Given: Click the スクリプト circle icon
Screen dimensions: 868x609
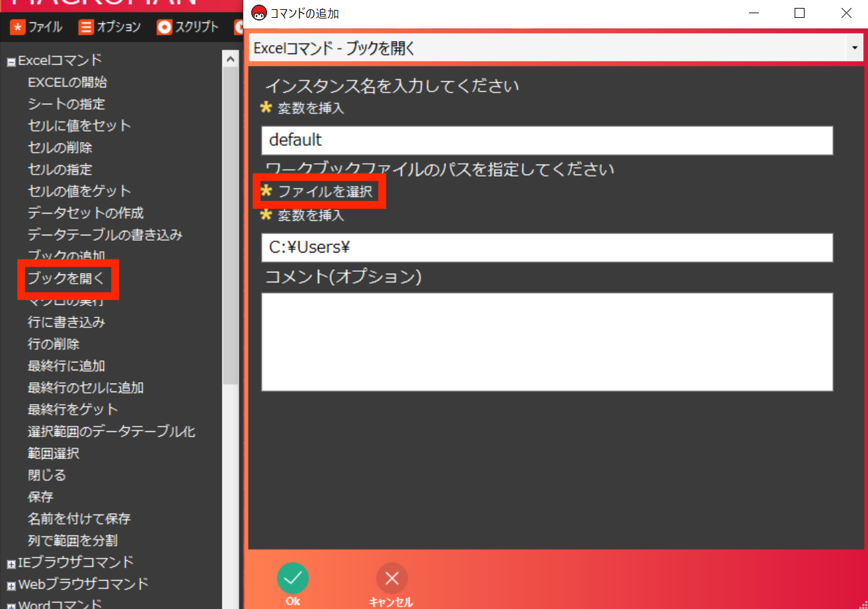Looking at the screenshot, I should pos(164,27).
